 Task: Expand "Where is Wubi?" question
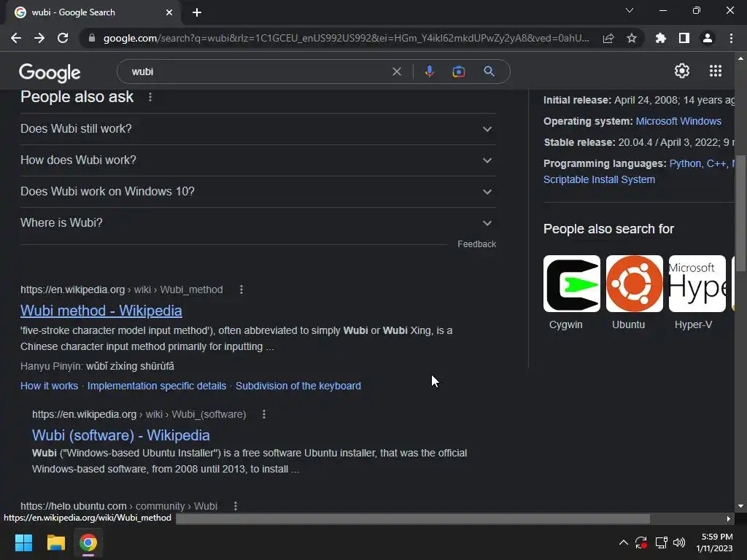(x=258, y=223)
